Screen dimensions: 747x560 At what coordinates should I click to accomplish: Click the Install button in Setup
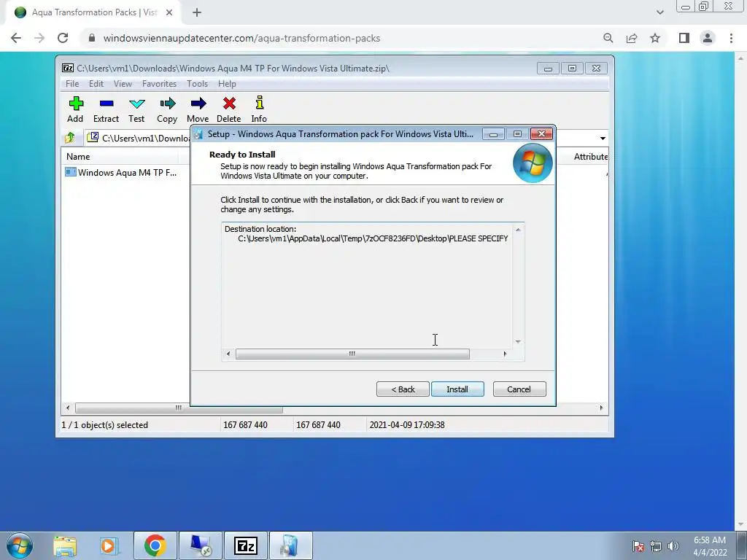click(x=457, y=389)
